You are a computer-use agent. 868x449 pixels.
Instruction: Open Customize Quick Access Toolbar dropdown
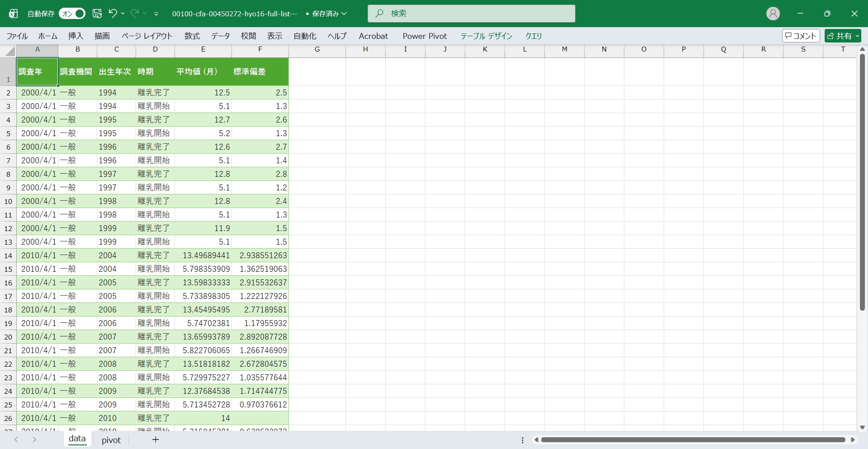pyautogui.click(x=156, y=14)
